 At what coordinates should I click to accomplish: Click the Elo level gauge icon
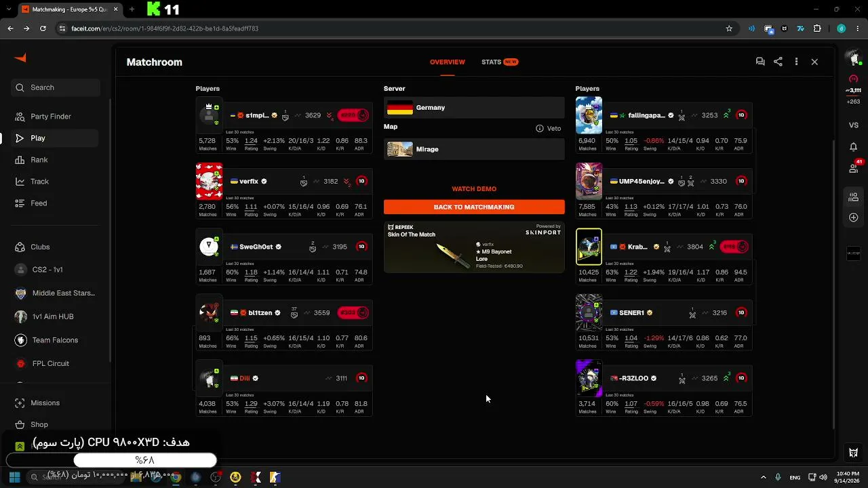pos(853,79)
